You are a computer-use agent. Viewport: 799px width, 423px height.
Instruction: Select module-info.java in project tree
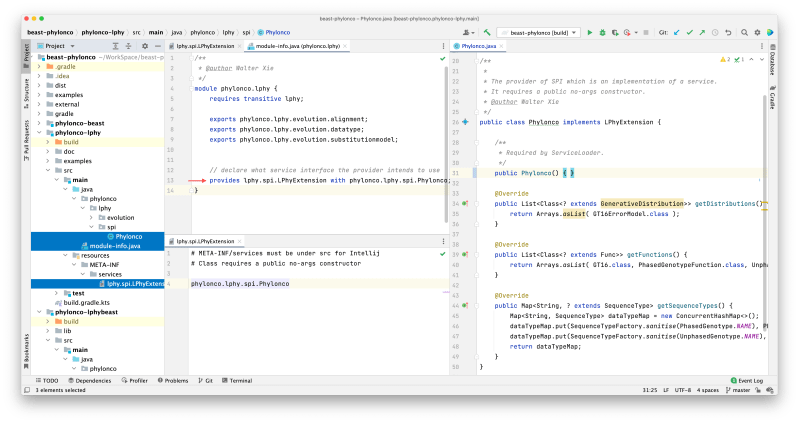click(111, 246)
